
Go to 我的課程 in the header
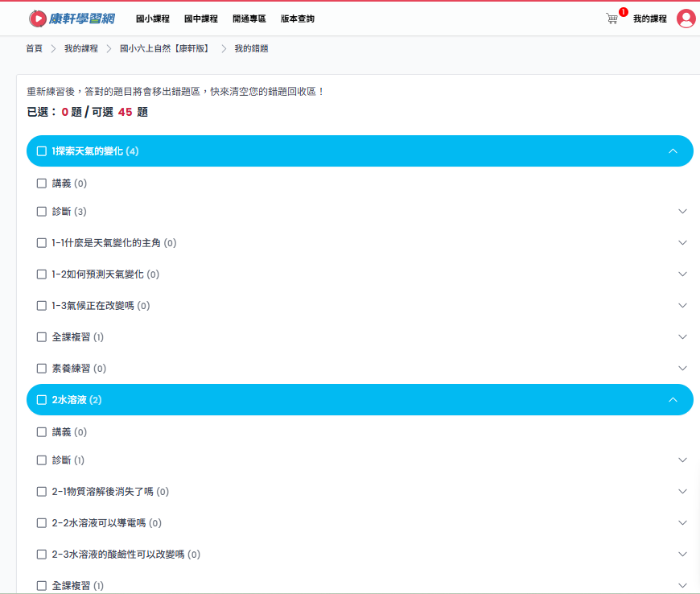pyautogui.click(x=649, y=19)
